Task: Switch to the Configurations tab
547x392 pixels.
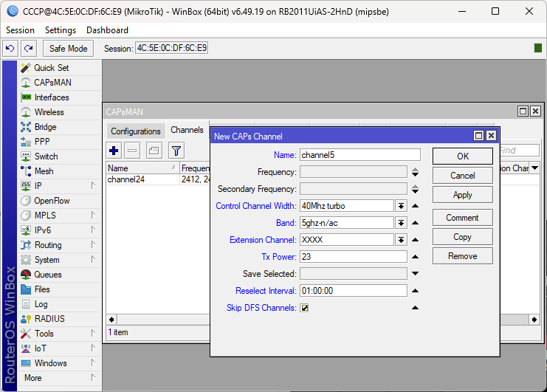Action: point(136,131)
